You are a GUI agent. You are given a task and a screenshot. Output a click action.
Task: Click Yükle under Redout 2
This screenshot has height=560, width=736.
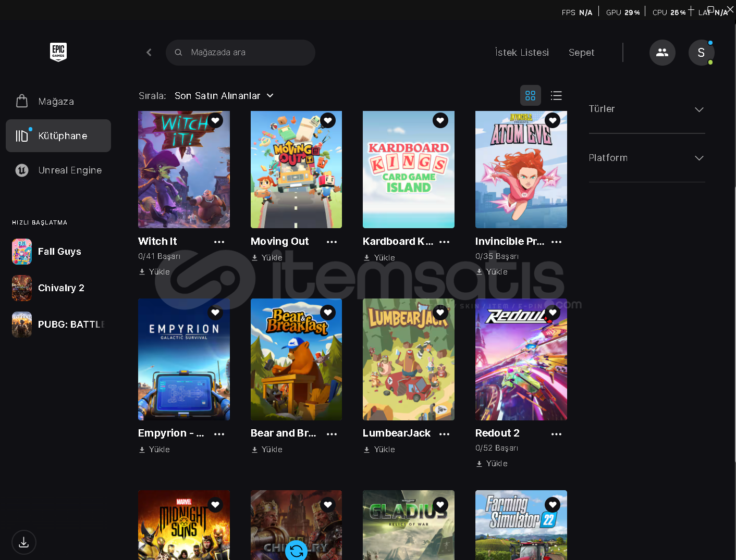coord(492,464)
